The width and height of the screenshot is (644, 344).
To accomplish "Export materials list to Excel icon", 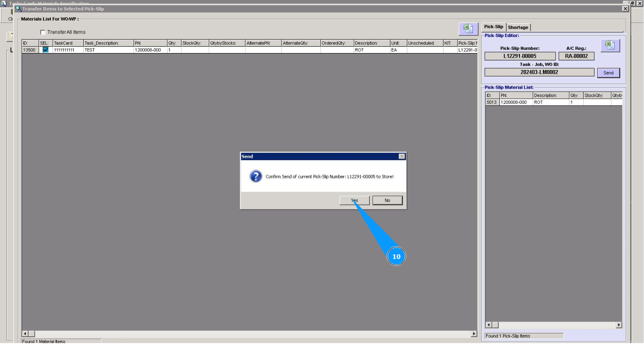I will (468, 29).
